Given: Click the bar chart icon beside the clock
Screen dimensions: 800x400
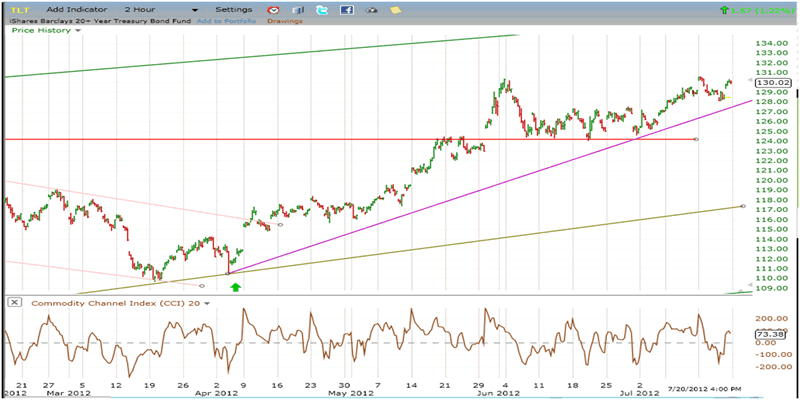Looking at the screenshot, I should coord(298,9).
